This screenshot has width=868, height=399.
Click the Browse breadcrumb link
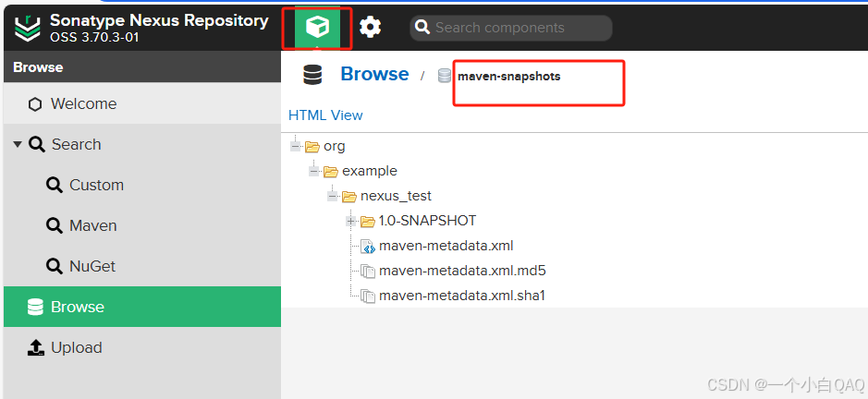coord(374,74)
